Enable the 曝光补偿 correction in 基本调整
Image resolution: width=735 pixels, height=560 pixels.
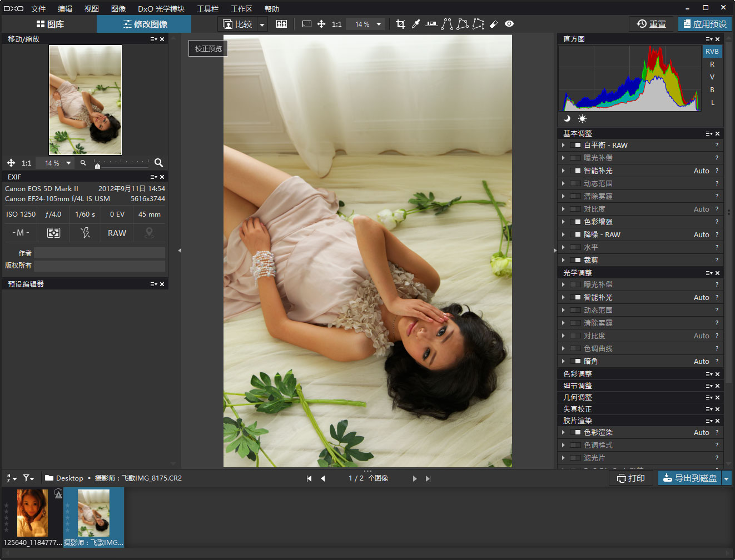coord(575,158)
